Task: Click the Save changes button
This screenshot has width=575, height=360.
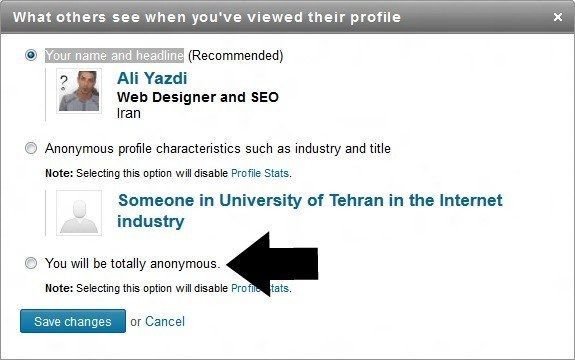Action: pos(73,321)
